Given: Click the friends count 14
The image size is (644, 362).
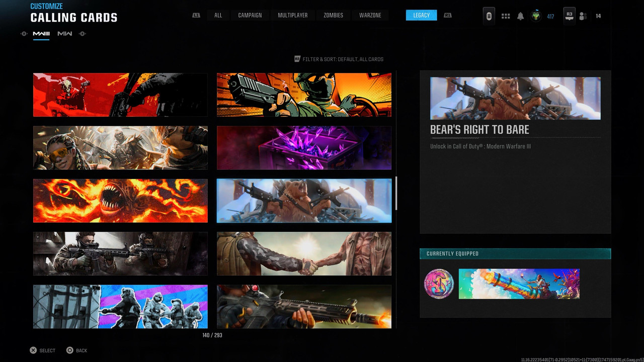Looking at the screenshot, I should (598, 16).
